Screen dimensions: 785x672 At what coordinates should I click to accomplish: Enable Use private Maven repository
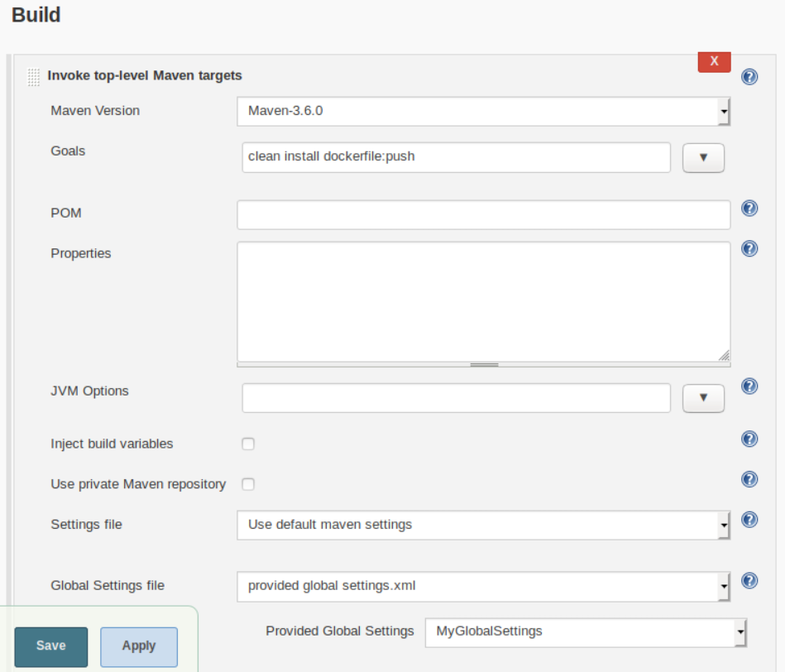248,484
